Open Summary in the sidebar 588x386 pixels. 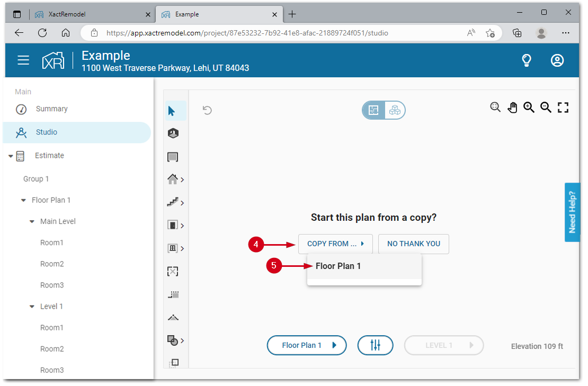(x=51, y=109)
